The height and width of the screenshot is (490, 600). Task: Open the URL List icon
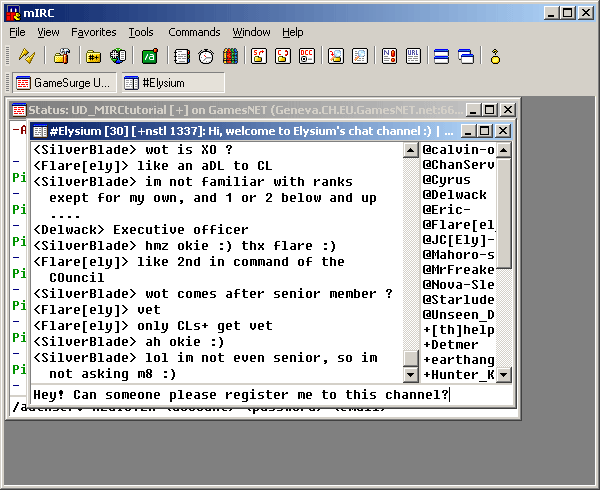(413, 56)
